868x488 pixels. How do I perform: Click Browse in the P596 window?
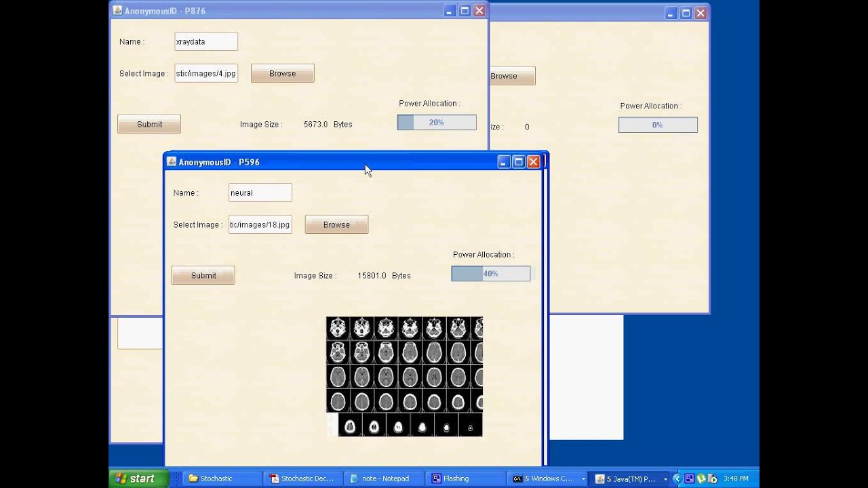point(336,224)
